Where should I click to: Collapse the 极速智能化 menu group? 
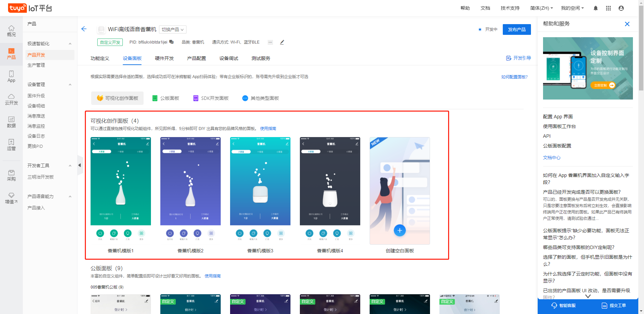(70, 44)
